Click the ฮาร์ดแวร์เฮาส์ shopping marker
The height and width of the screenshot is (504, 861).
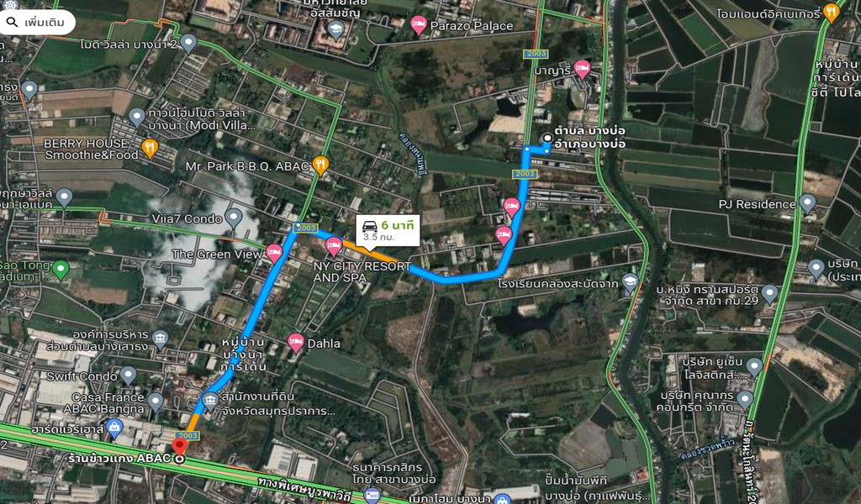tap(114, 428)
